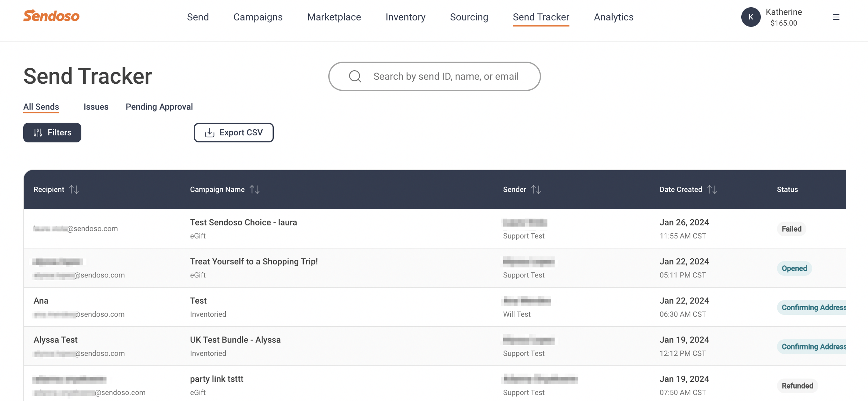
Task: Navigate to Marketplace
Action: pos(334,17)
